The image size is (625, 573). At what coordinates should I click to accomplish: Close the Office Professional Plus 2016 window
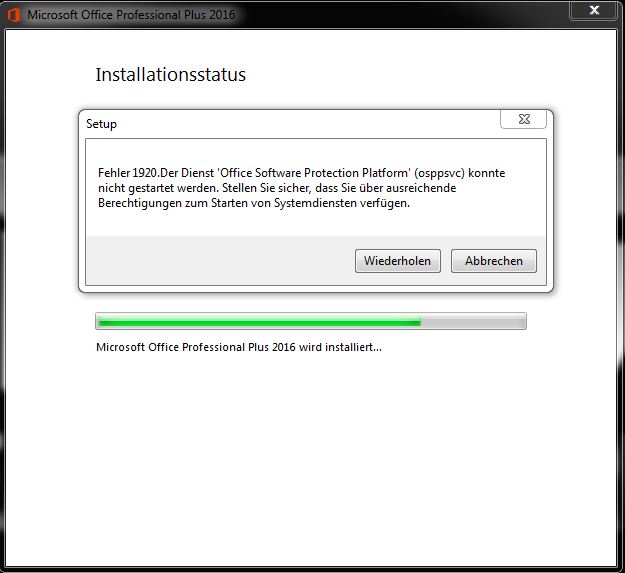[x=594, y=10]
